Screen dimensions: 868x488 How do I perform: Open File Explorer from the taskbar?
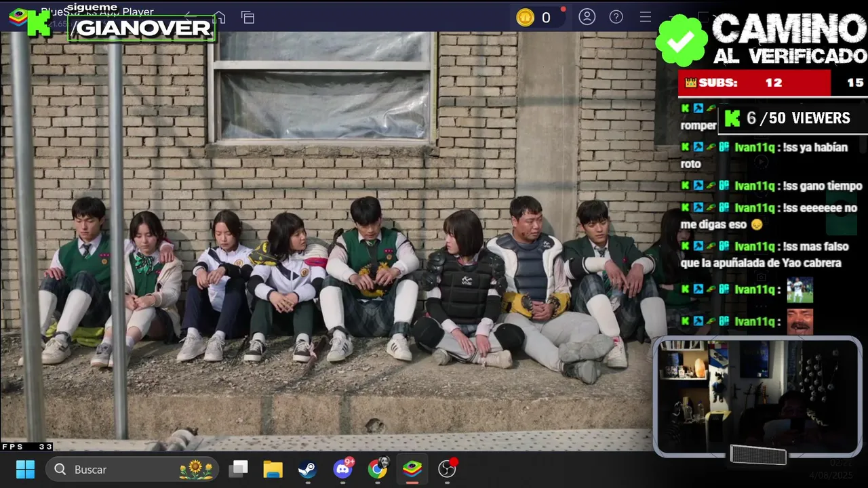[273, 469]
